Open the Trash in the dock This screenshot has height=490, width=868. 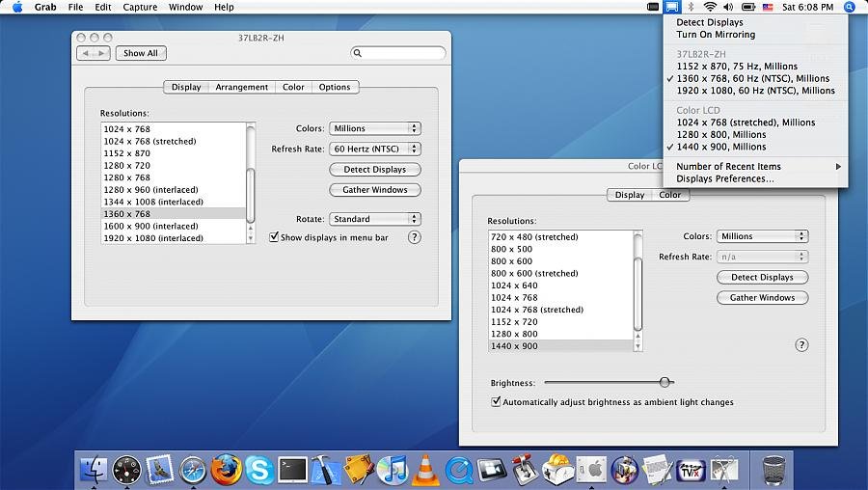774,470
